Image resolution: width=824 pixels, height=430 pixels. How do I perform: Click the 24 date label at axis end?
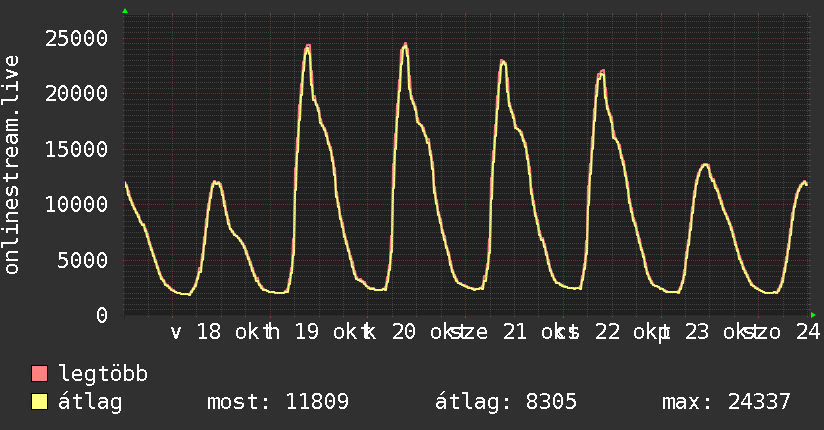pos(808,332)
